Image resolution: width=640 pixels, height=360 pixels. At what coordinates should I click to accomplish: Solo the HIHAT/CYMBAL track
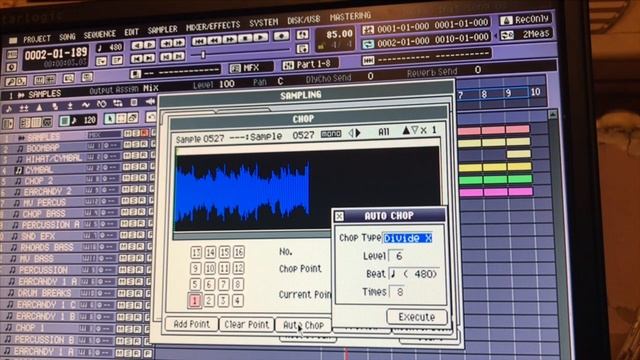pyautogui.click(x=136, y=156)
